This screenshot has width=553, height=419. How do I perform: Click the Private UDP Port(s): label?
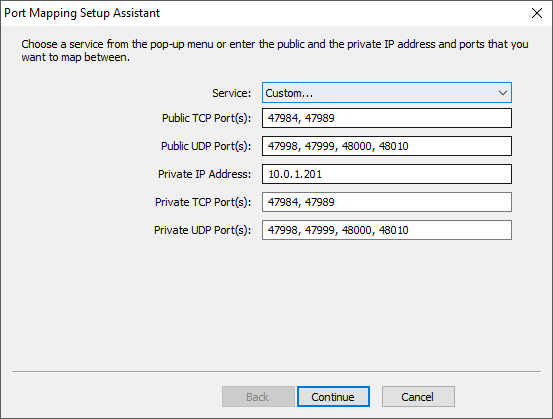pyautogui.click(x=202, y=230)
